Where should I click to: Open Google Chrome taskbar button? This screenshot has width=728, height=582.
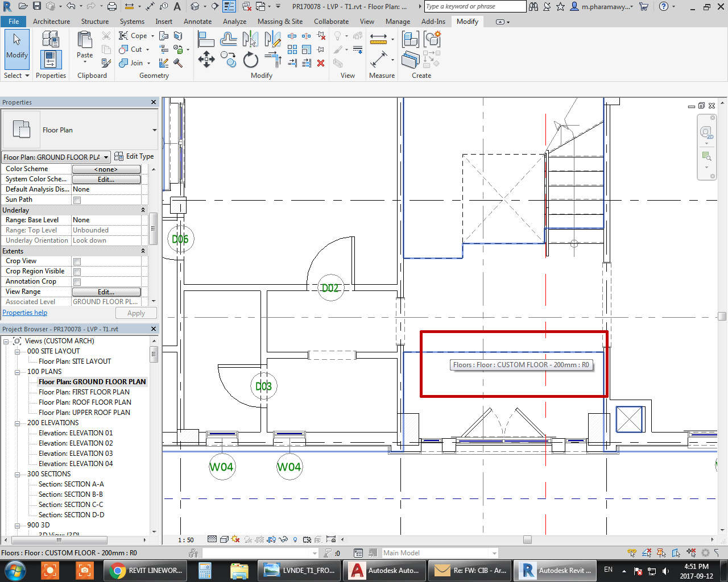[144, 570]
